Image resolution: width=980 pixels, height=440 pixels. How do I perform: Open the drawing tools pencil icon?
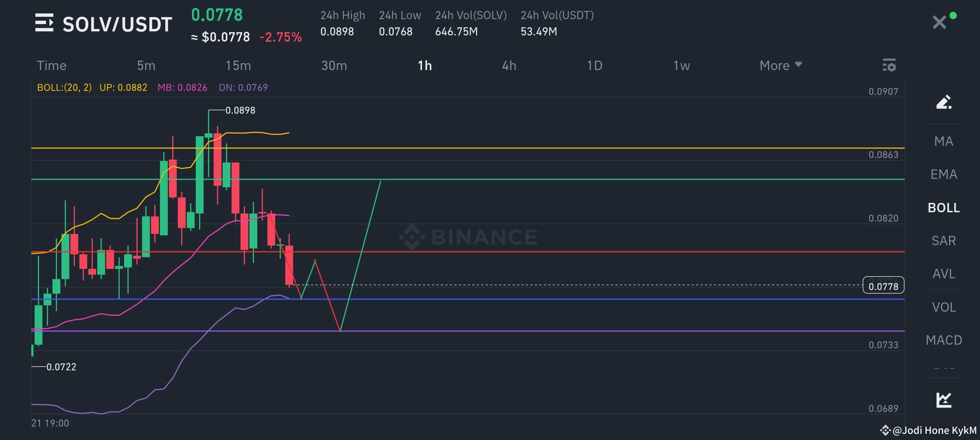[944, 101]
